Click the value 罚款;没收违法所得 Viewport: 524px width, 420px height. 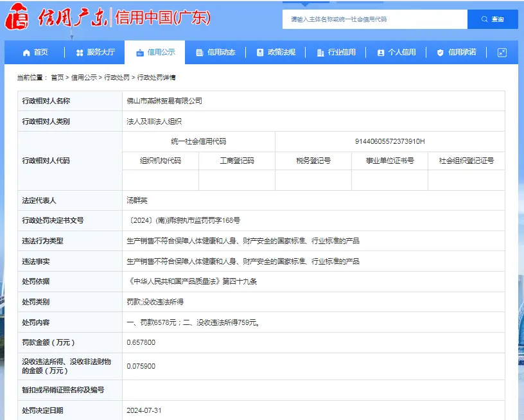click(x=155, y=302)
